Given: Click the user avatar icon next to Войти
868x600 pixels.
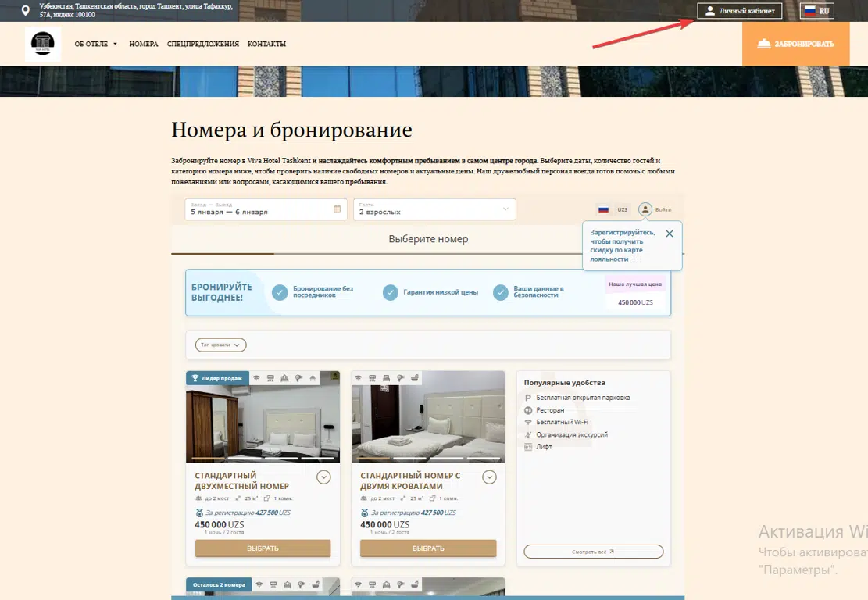Looking at the screenshot, I should click(x=645, y=209).
